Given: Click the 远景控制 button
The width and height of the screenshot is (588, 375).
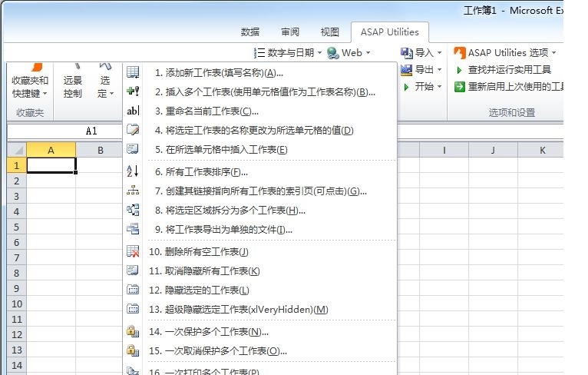Looking at the screenshot, I should 72,87.
